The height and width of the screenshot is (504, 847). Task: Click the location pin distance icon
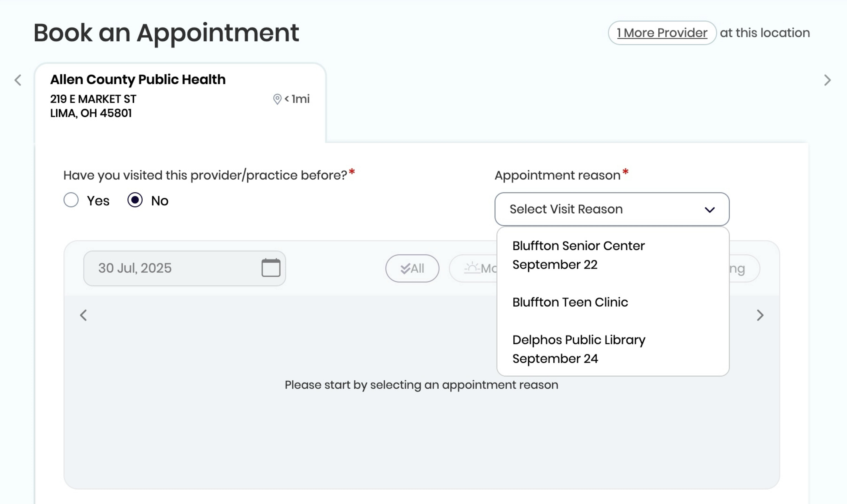277,99
